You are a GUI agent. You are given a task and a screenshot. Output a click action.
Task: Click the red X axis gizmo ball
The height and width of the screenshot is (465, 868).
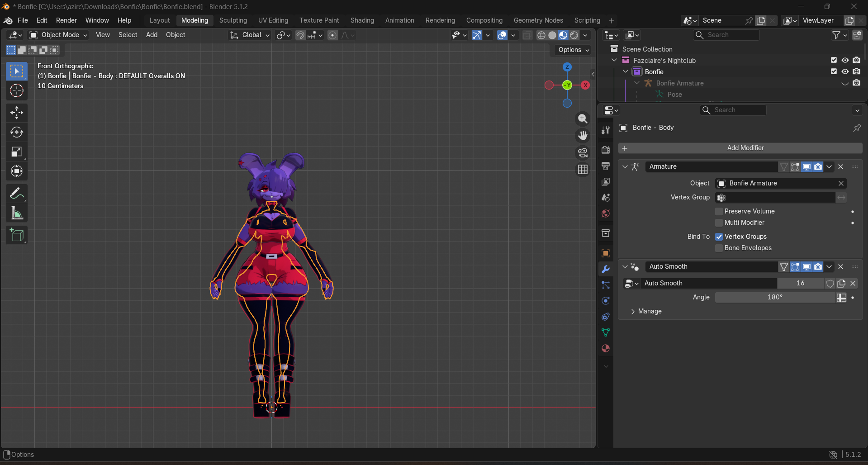click(585, 85)
